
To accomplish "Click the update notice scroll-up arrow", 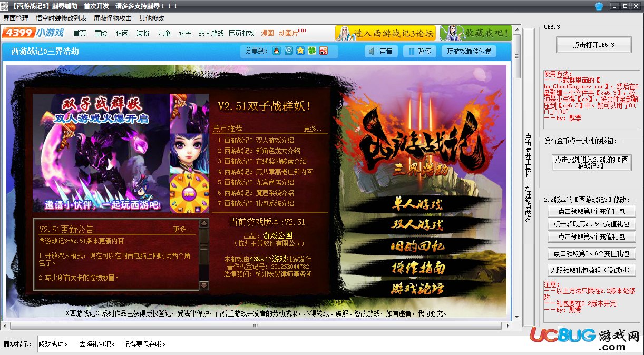I will (x=204, y=224).
